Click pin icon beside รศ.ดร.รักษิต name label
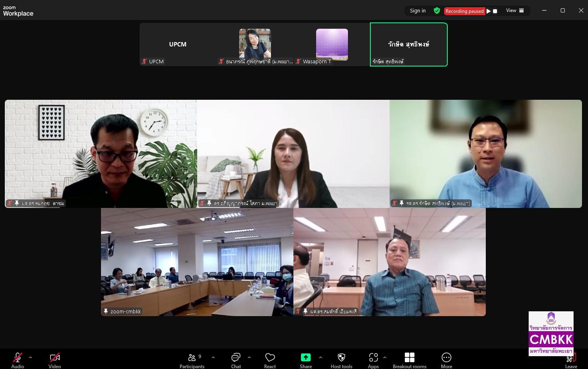This screenshot has width=588, height=369. [x=401, y=203]
